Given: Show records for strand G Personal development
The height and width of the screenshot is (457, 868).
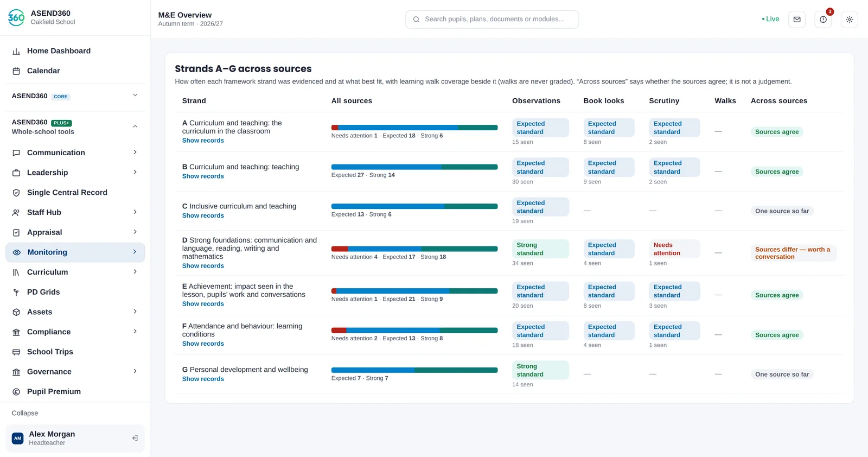Looking at the screenshot, I should point(203,379).
